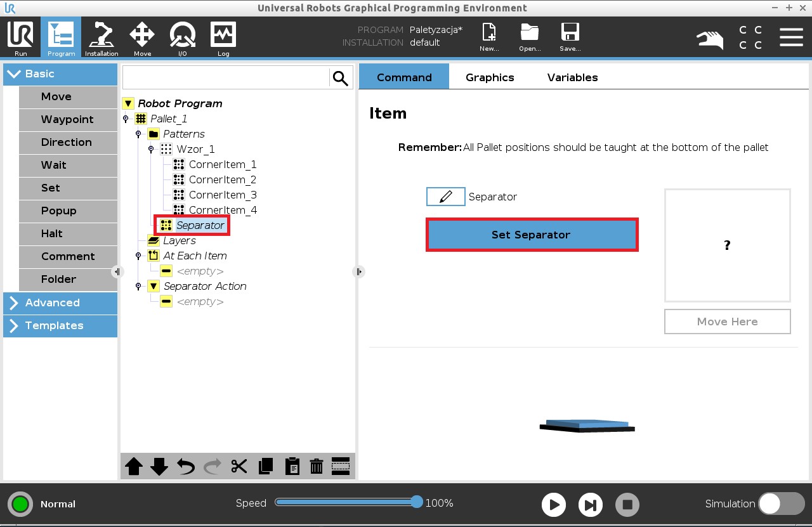
Task: Open the Program tab icon
Action: (61, 37)
